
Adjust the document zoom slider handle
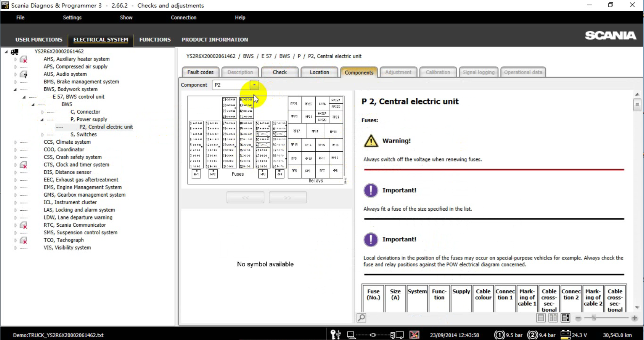point(594,318)
